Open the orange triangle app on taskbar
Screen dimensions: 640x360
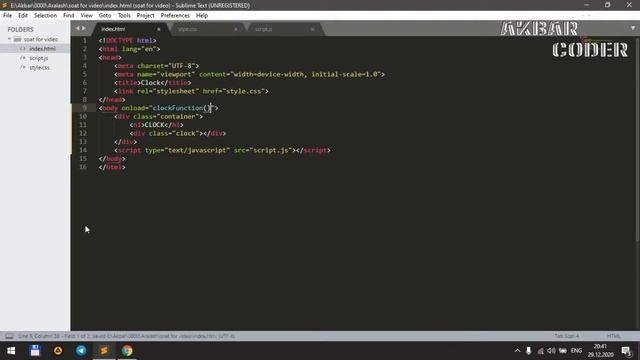58,351
